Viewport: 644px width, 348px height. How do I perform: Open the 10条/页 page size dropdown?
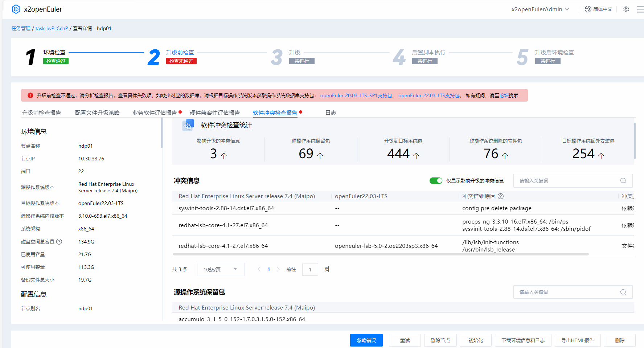[x=221, y=270]
